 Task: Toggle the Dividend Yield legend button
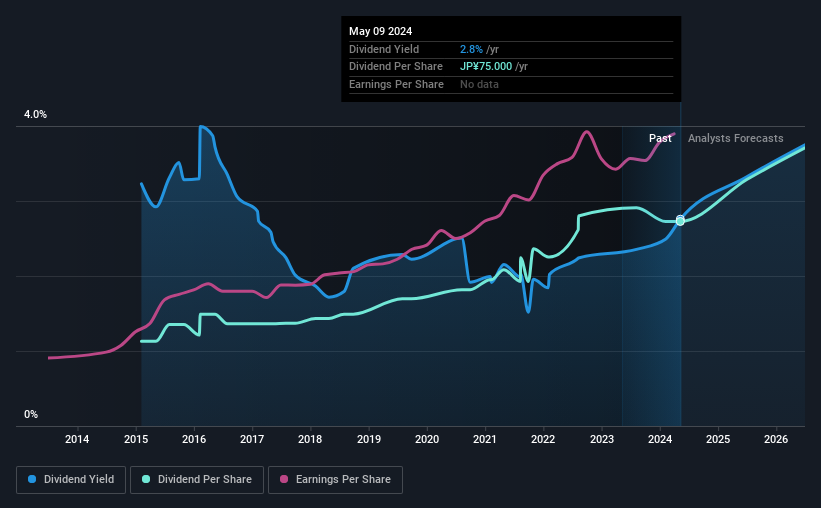point(71,480)
